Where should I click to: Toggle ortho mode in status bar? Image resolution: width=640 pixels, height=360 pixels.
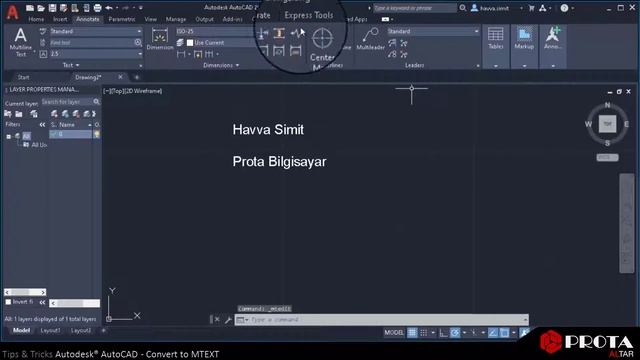tap(443, 333)
